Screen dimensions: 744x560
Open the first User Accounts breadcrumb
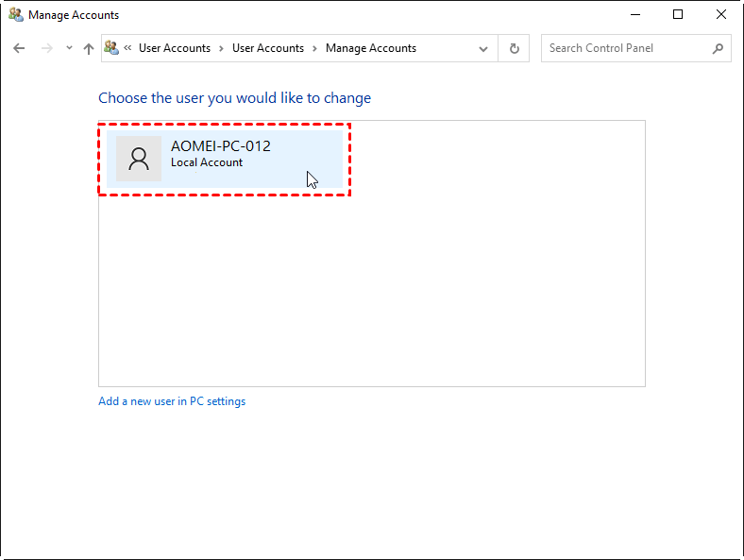point(175,48)
